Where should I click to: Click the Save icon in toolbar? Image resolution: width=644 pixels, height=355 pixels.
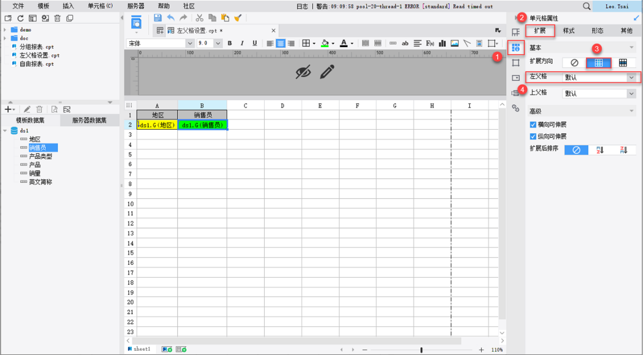click(158, 18)
